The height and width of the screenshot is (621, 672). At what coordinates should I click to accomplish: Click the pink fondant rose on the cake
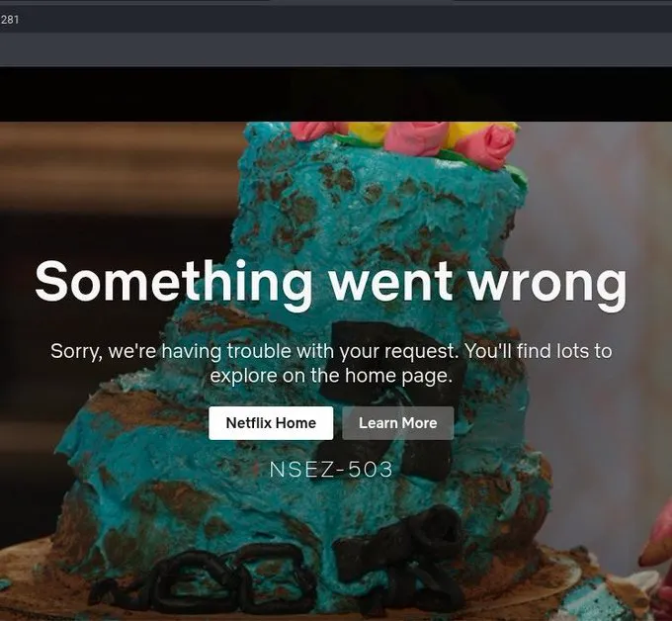(x=488, y=146)
